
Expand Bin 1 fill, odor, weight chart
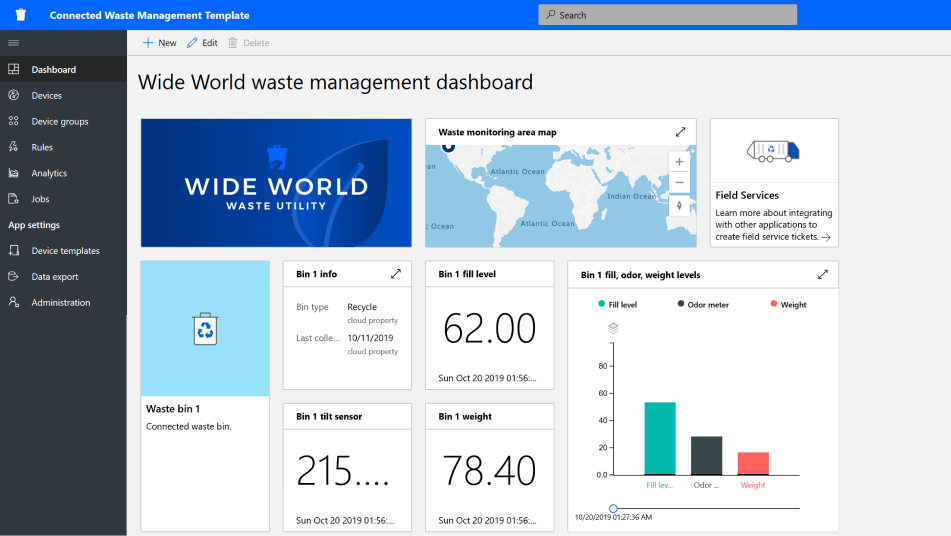823,274
